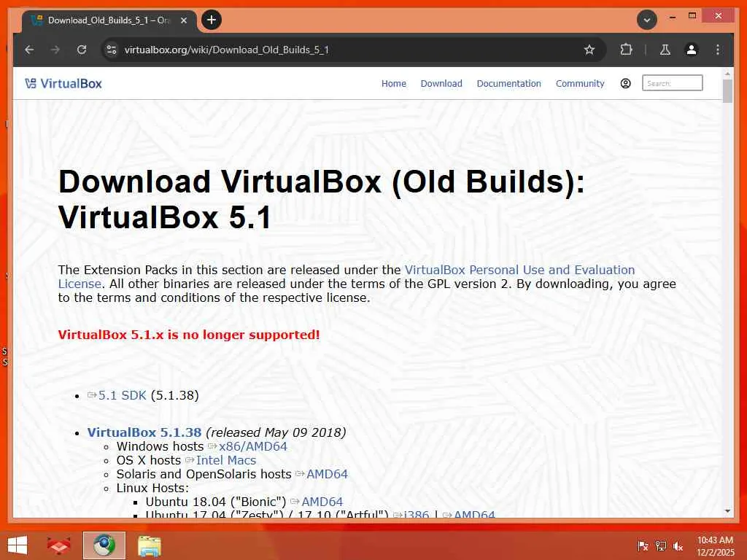Open the VirtualBox 5.1.38 link
The height and width of the screenshot is (560, 747).
click(x=144, y=432)
